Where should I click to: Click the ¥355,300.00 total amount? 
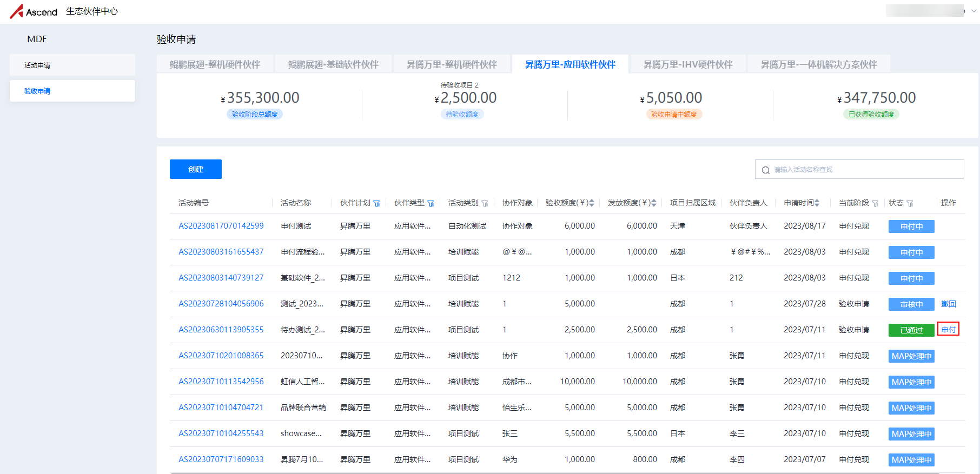tap(260, 98)
